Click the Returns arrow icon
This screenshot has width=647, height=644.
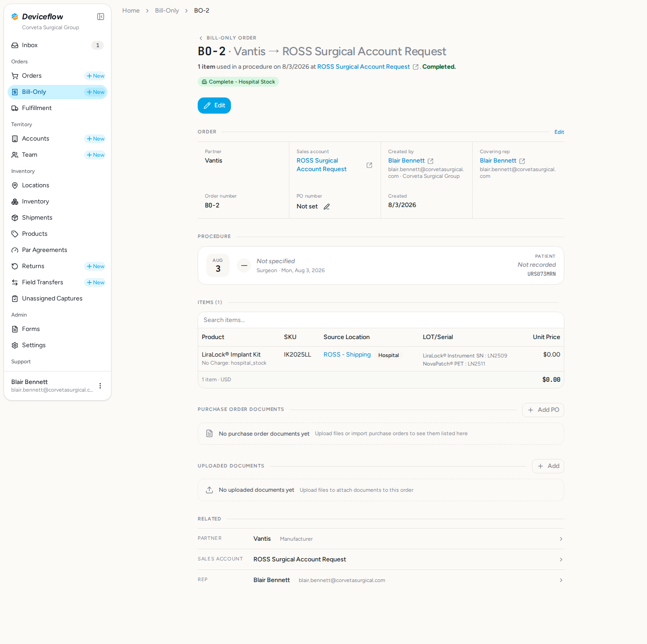click(x=15, y=266)
